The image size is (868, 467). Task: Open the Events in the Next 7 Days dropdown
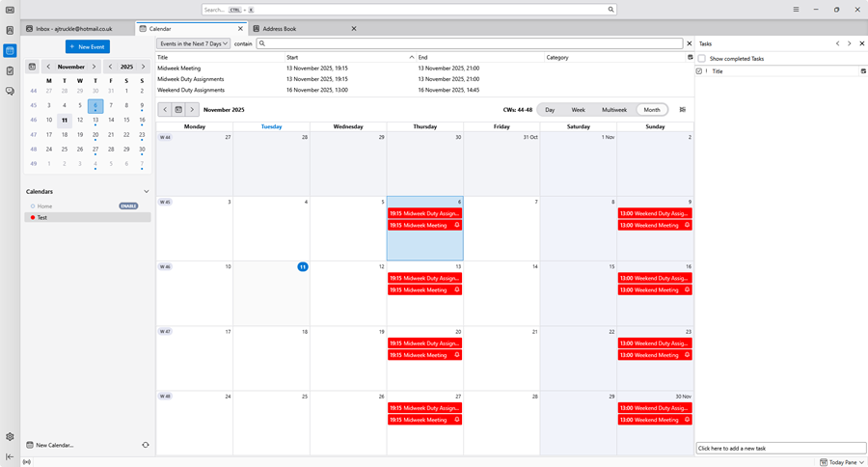pos(194,43)
